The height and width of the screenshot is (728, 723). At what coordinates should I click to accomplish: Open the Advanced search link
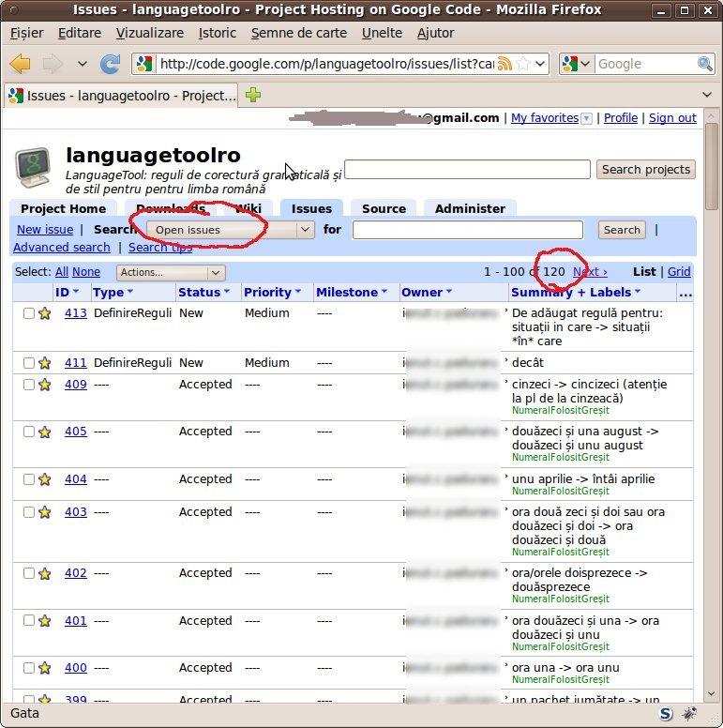(62, 248)
